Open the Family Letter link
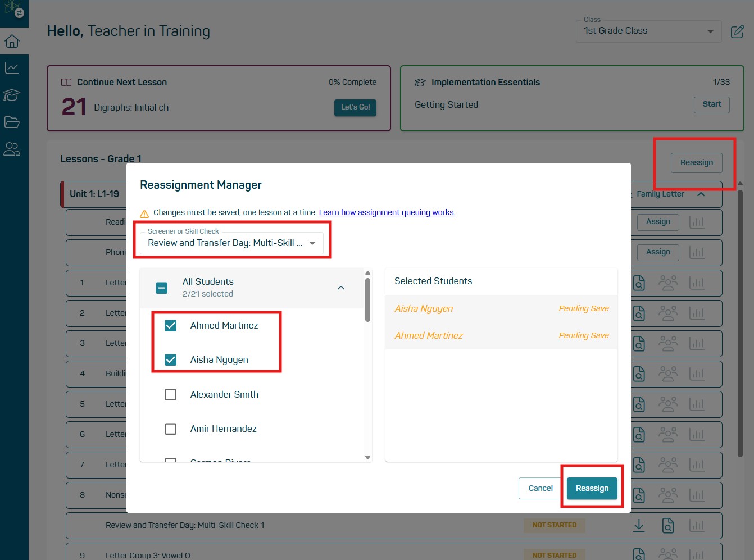The height and width of the screenshot is (560, 754). [x=660, y=194]
